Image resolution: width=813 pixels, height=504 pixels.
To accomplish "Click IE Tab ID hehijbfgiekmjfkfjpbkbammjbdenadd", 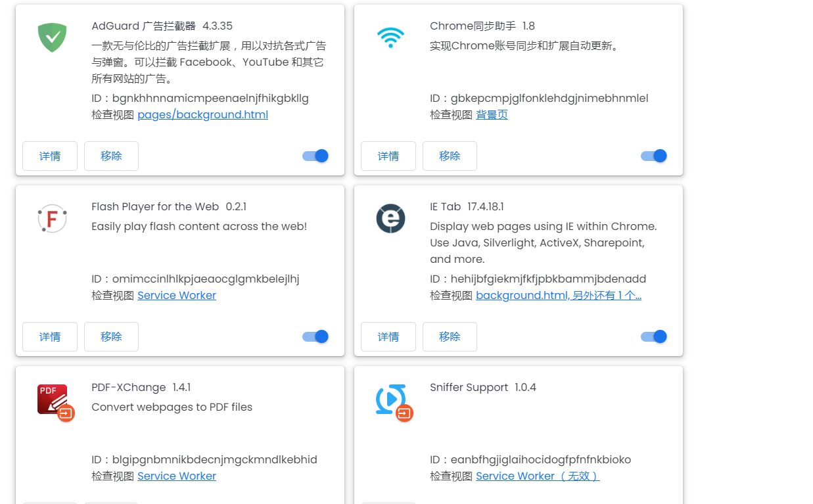I will coord(538,279).
